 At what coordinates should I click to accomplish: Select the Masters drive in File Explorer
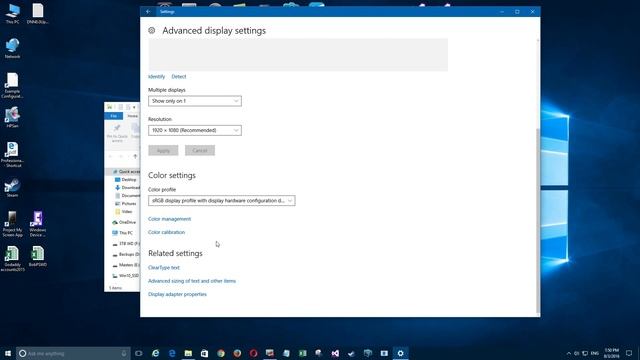click(x=126, y=265)
